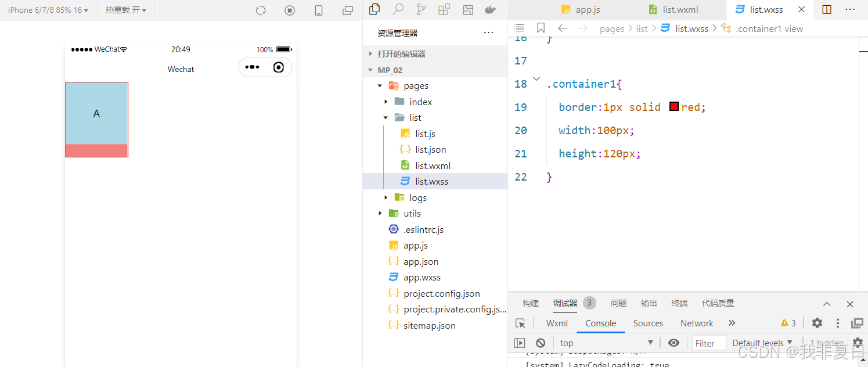This screenshot has height=367, width=868.
Task: Open the source control branch icon
Action: 421,9
